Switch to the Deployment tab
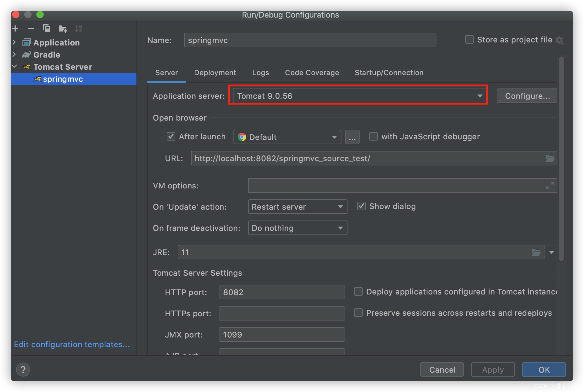The image size is (584, 392). 215,73
